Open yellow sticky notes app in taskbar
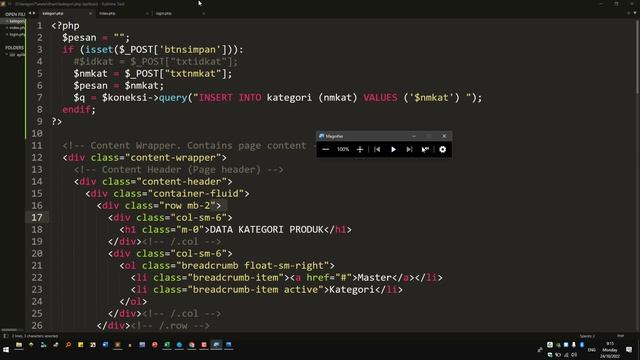Viewport: 640px width, 360px height. click(x=80, y=345)
